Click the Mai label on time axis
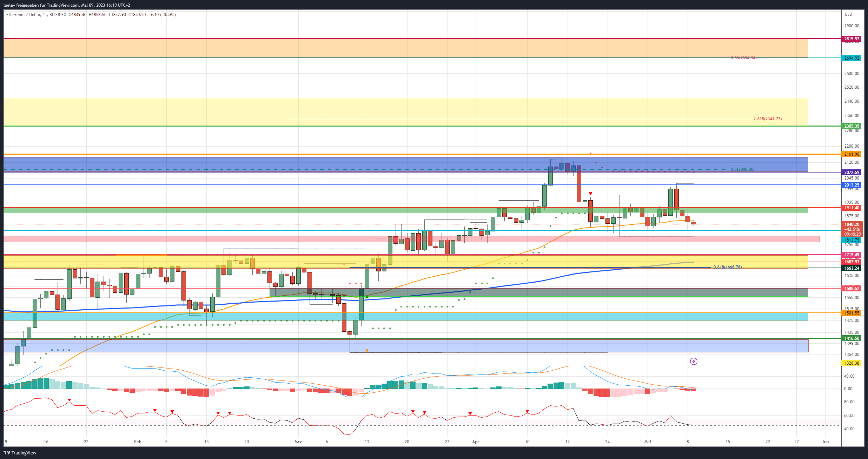The width and height of the screenshot is (868, 459). 648,441
